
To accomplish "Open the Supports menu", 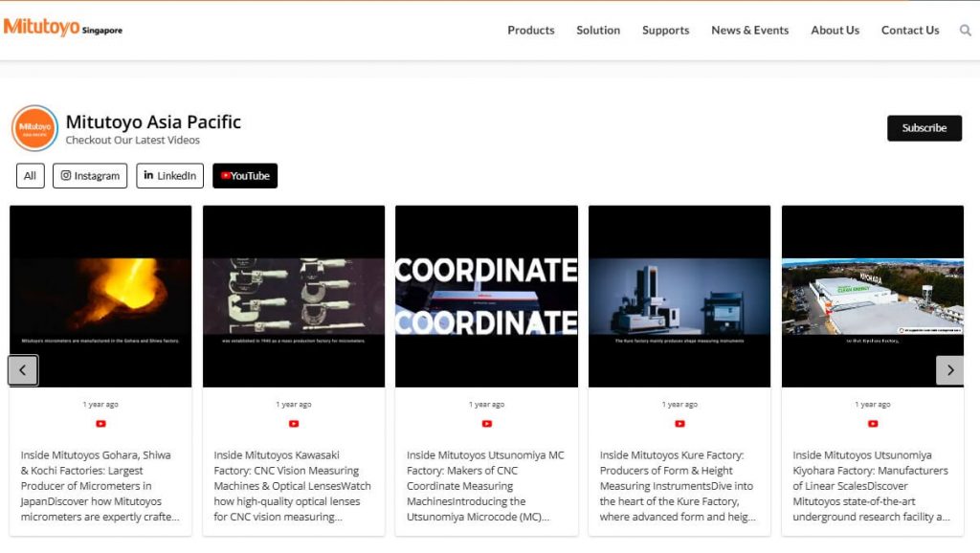I will 665,31.
